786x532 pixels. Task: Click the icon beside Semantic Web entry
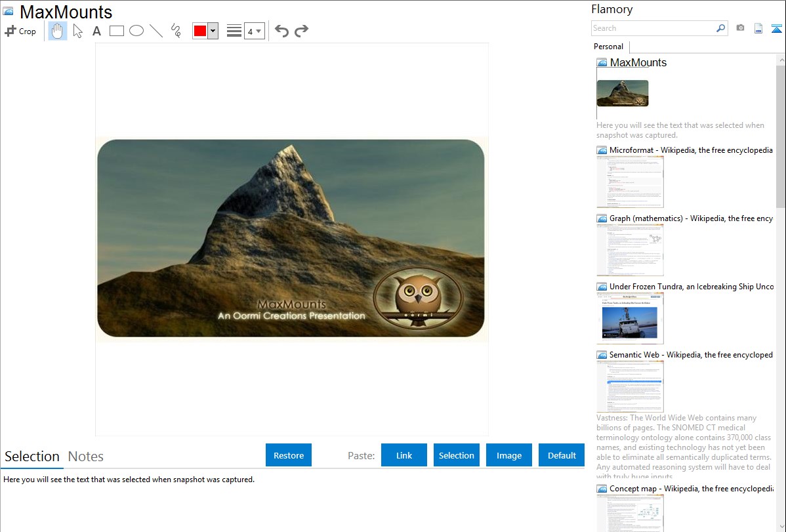coord(602,355)
